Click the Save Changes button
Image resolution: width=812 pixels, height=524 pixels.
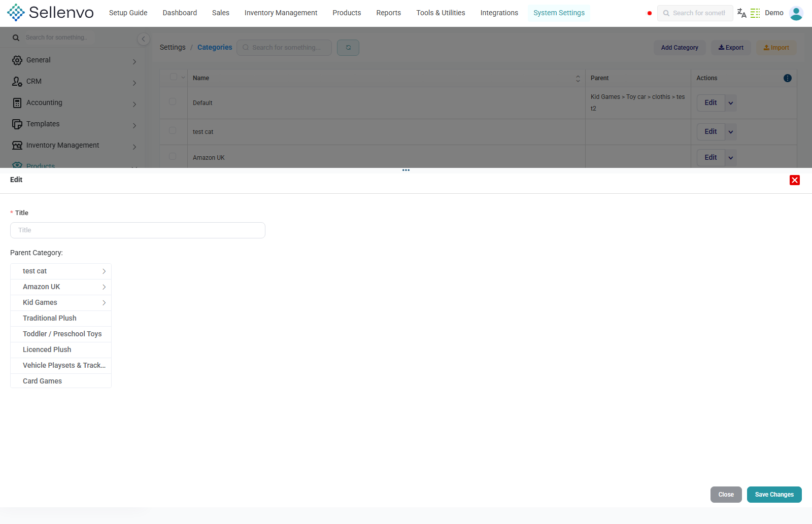[774, 495]
